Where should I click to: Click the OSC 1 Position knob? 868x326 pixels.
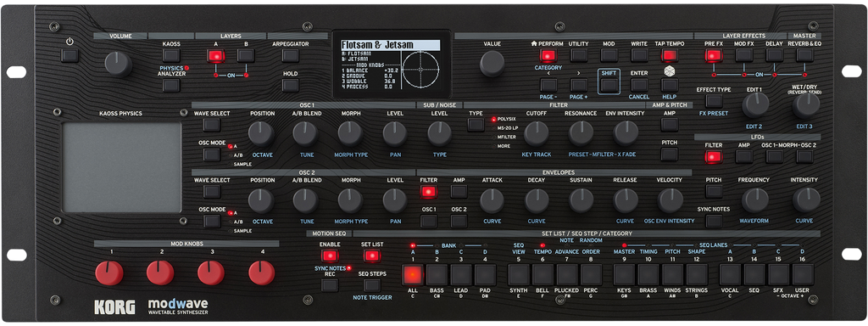[261, 133]
